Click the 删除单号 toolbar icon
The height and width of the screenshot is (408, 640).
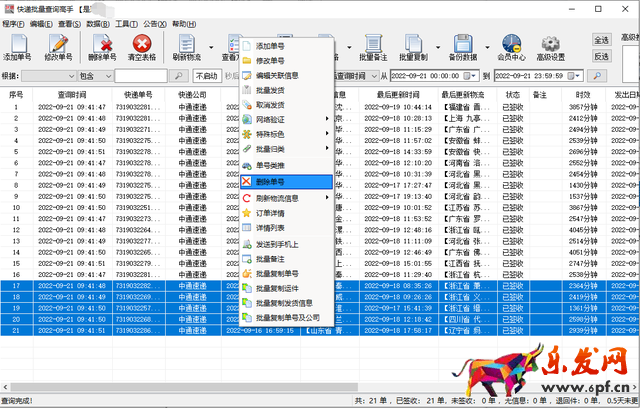[102, 46]
